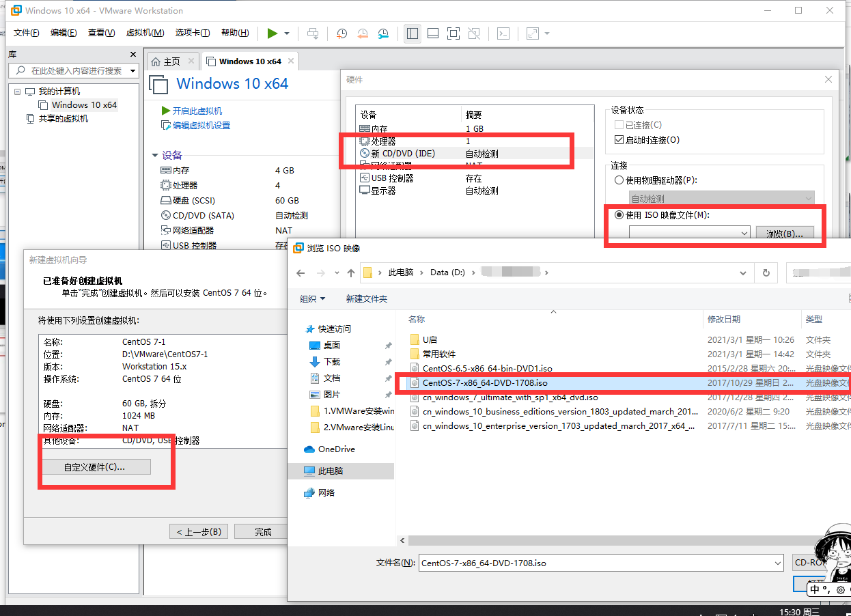Open the dropdown beside the stretch display icon

click(x=547, y=33)
